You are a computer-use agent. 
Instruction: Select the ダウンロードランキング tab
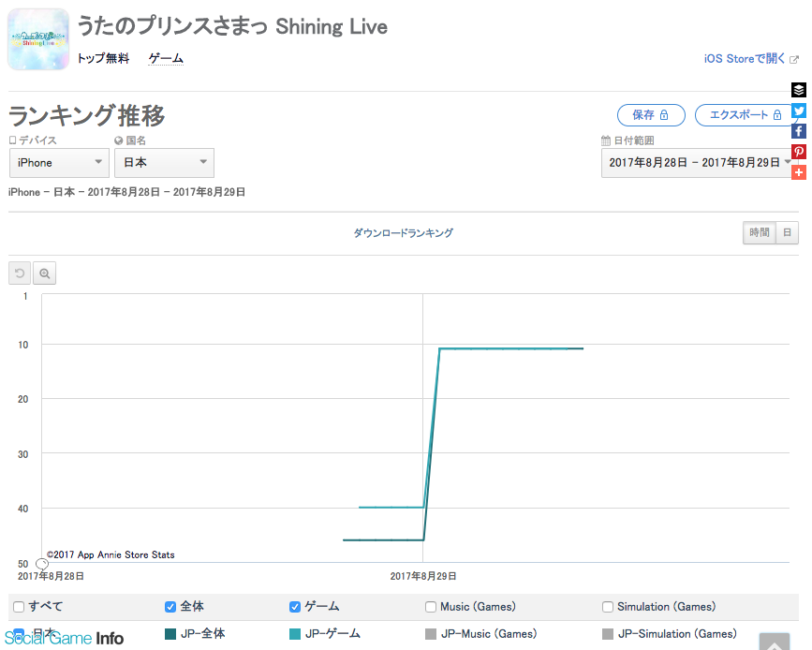[x=403, y=233]
